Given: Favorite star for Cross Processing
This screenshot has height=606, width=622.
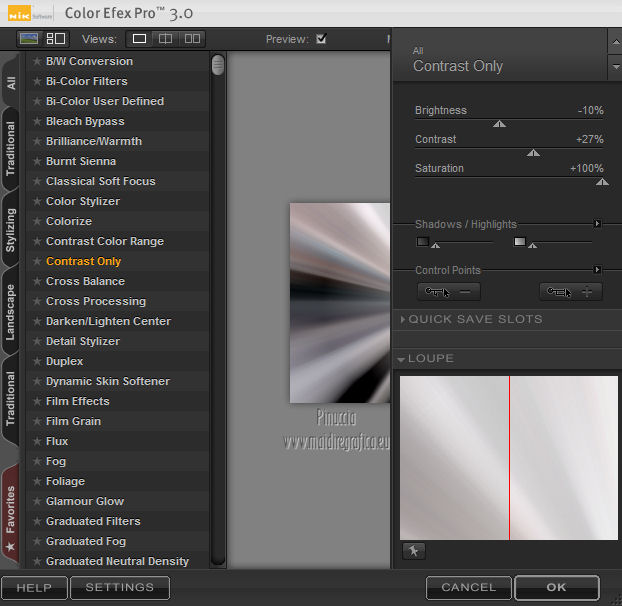Looking at the screenshot, I should click(x=37, y=301).
